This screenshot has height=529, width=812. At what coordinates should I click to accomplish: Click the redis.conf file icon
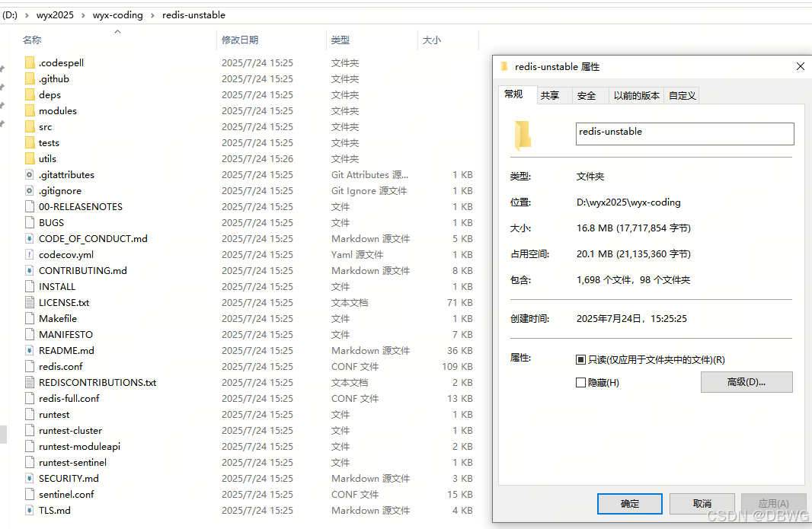[x=30, y=366]
